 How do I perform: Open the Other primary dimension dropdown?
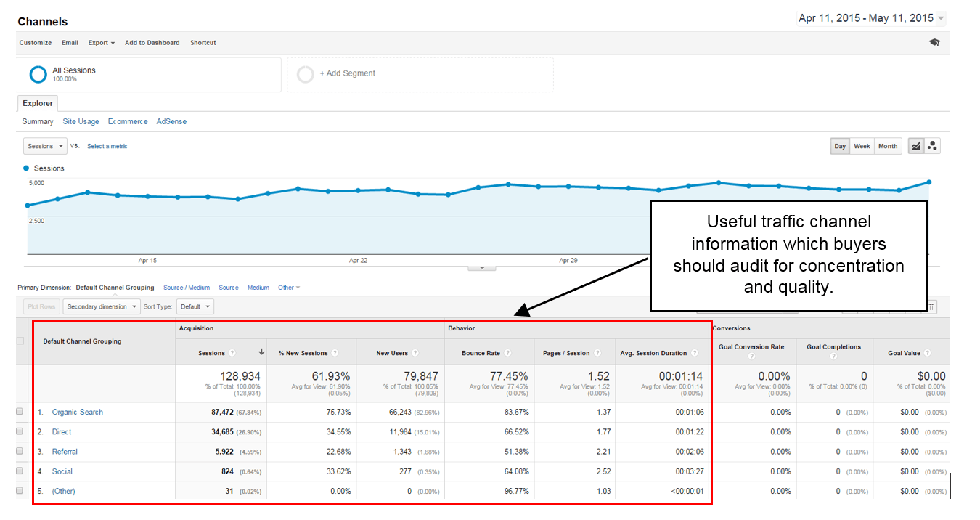point(289,288)
